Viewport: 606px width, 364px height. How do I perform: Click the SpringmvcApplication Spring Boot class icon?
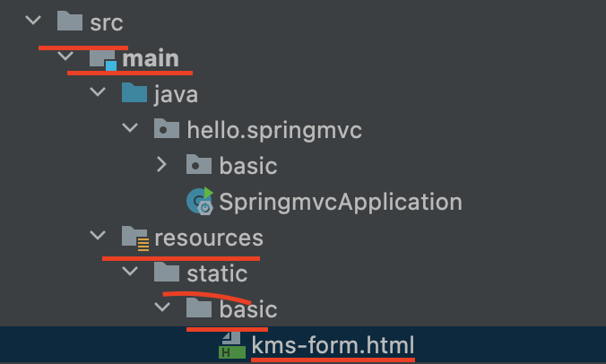(x=200, y=201)
